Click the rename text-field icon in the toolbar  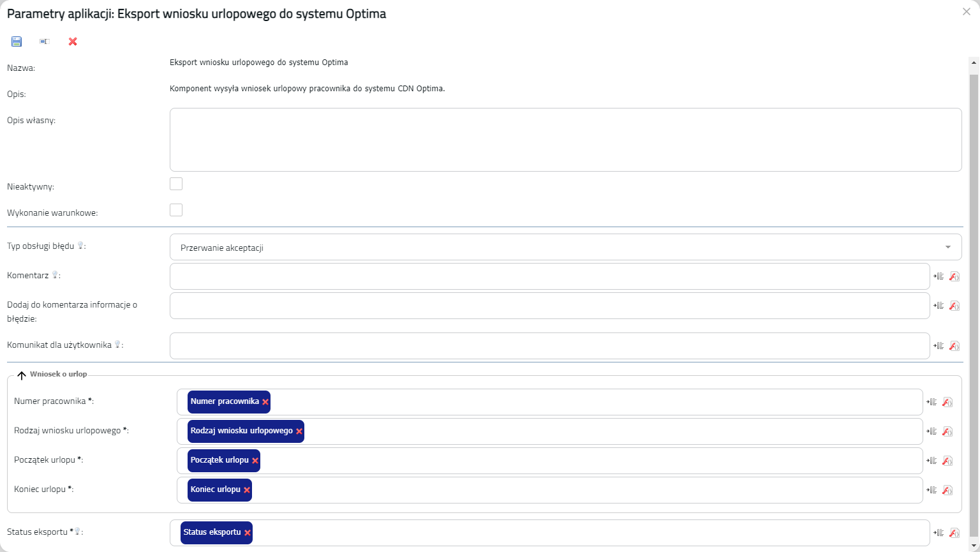(45, 41)
